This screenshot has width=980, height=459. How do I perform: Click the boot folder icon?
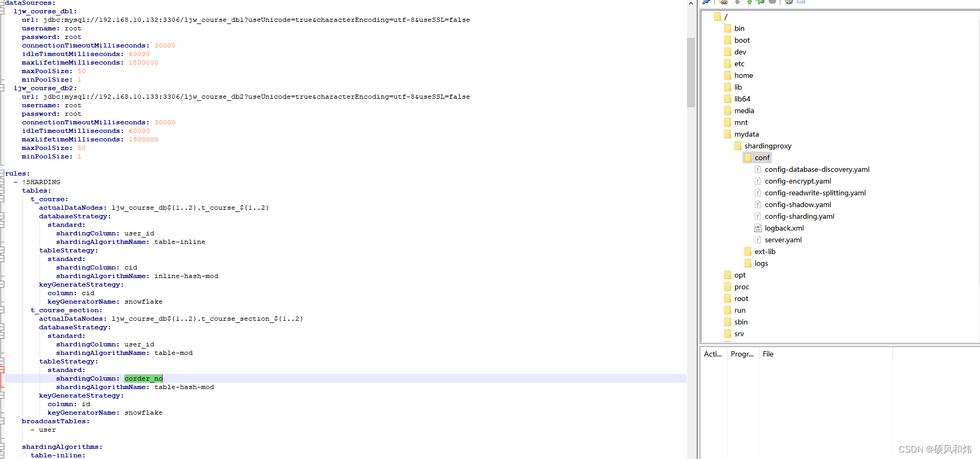pos(728,40)
